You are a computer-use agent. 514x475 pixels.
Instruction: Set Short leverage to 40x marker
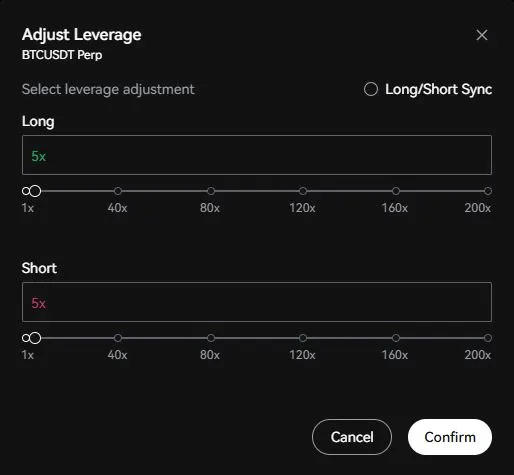pyautogui.click(x=118, y=338)
